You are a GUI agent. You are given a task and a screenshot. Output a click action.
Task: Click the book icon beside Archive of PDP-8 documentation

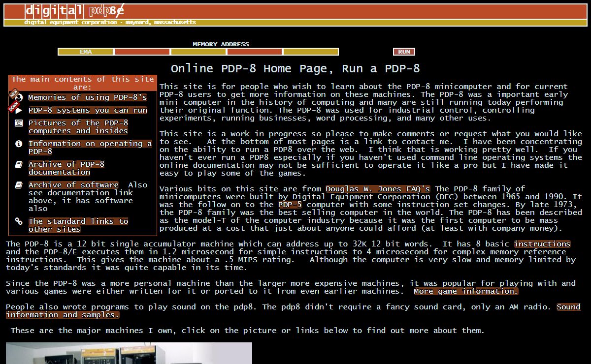[19, 164]
